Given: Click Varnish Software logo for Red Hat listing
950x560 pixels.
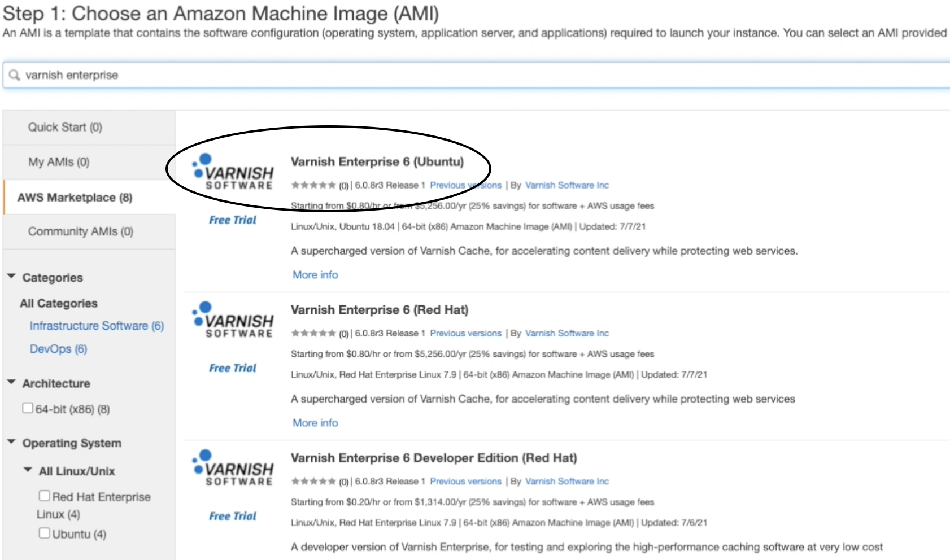Looking at the screenshot, I should tap(233, 320).
